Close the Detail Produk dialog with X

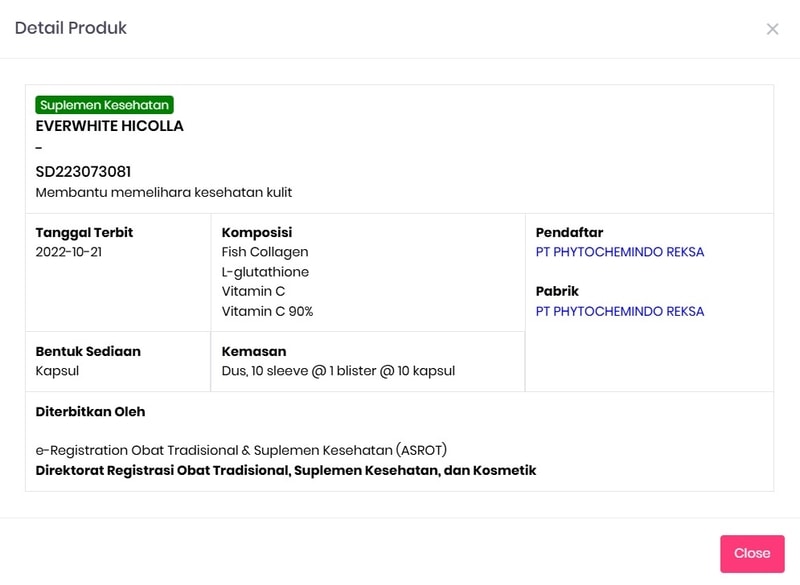tap(772, 29)
